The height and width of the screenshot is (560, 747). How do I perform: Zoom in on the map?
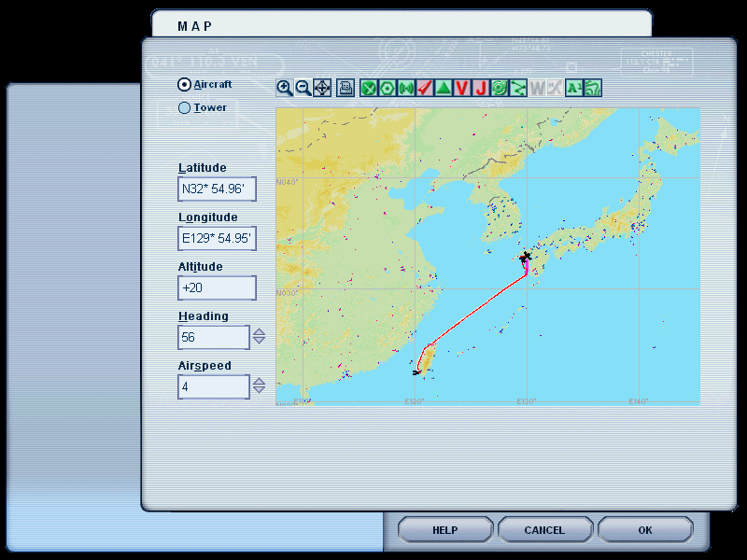[285, 88]
